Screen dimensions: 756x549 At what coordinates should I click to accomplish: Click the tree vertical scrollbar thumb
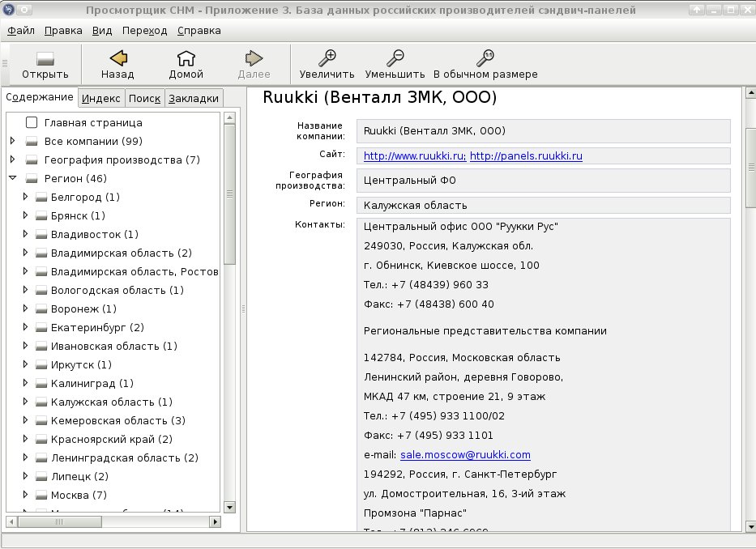tap(229, 194)
